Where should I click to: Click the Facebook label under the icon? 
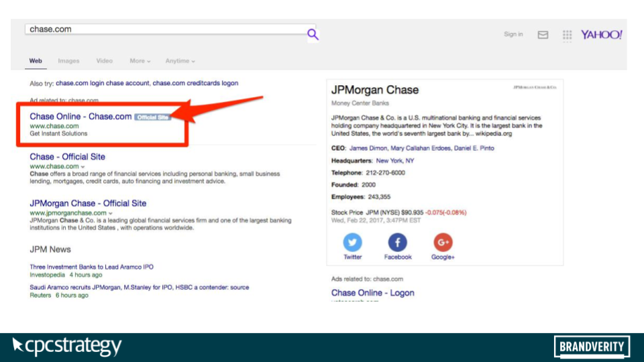pos(398,257)
